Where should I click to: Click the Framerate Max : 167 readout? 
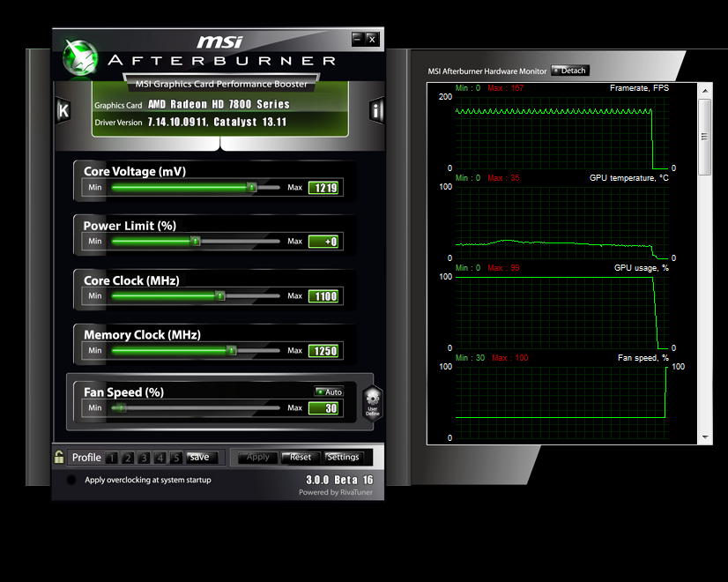tap(506, 88)
